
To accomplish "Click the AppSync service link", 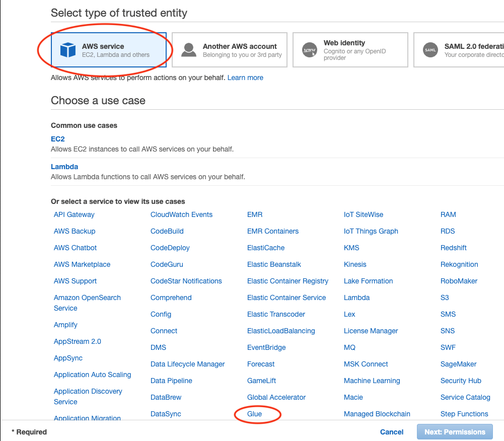I will click(68, 358).
